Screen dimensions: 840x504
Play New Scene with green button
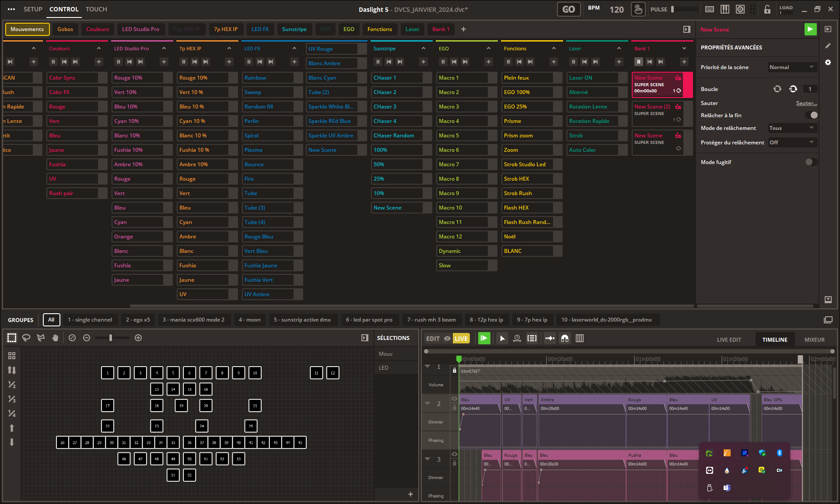(810, 29)
